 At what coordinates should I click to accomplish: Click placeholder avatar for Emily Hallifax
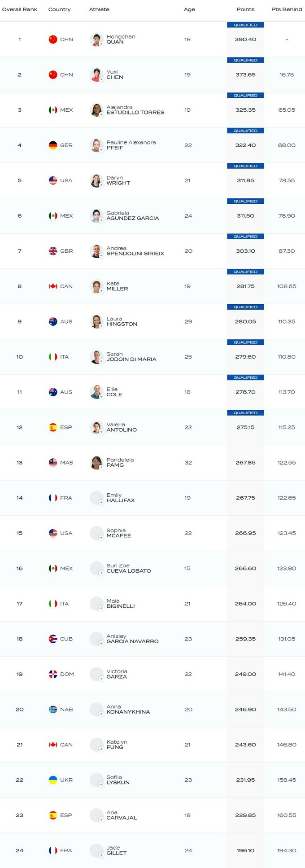pyautogui.click(x=96, y=498)
